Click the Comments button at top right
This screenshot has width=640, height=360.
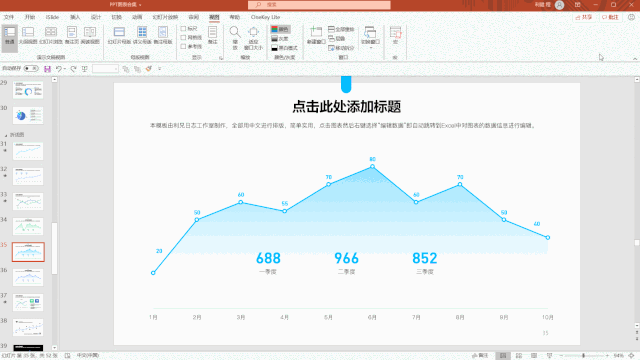[611, 17]
